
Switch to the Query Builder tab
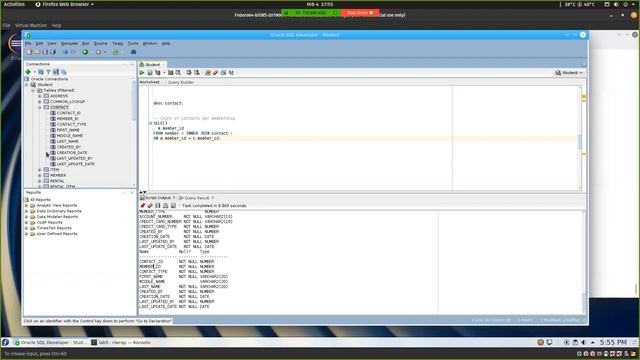pyautogui.click(x=181, y=82)
